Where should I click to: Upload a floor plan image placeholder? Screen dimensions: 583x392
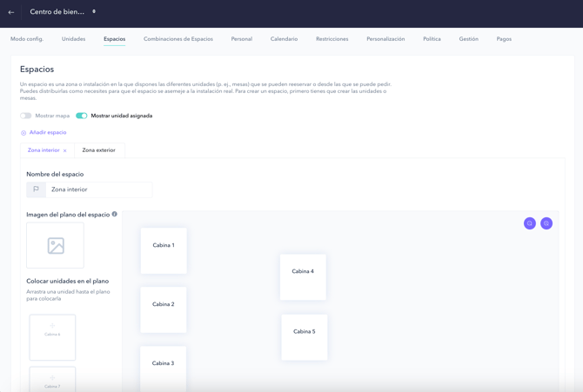[55, 245]
